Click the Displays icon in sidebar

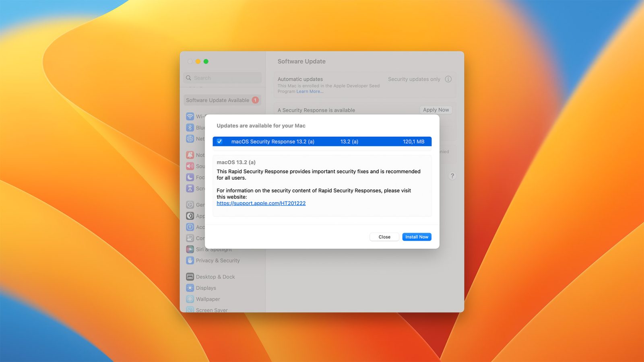190,288
